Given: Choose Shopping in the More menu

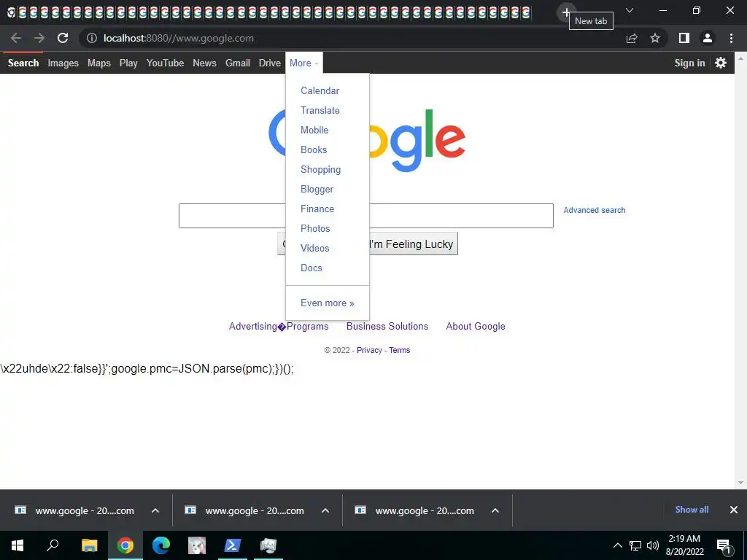Looking at the screenshot, I should [321, 169].
